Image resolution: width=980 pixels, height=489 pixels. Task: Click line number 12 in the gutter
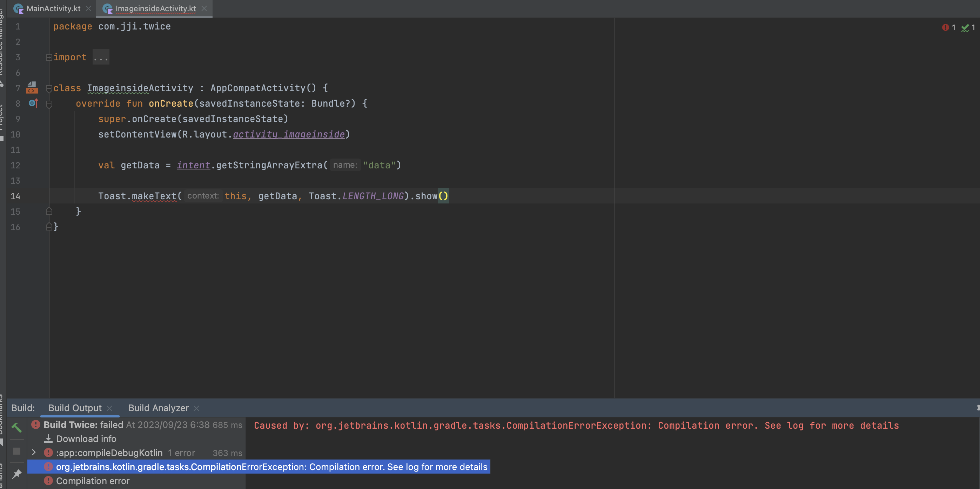tap(15, 166)
